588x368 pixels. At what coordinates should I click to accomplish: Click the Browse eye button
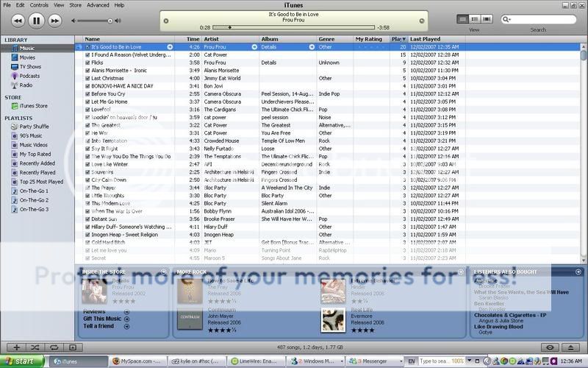point(550,347)
